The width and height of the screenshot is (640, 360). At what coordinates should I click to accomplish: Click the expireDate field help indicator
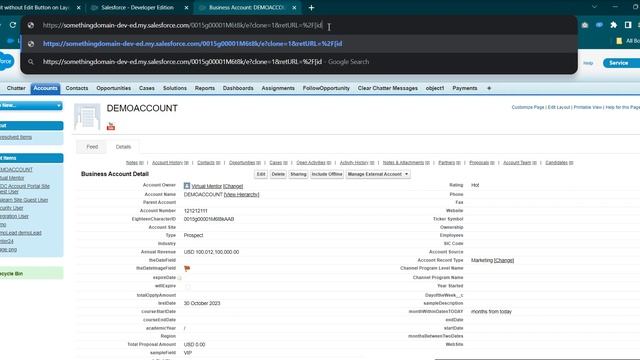[179, 278]
